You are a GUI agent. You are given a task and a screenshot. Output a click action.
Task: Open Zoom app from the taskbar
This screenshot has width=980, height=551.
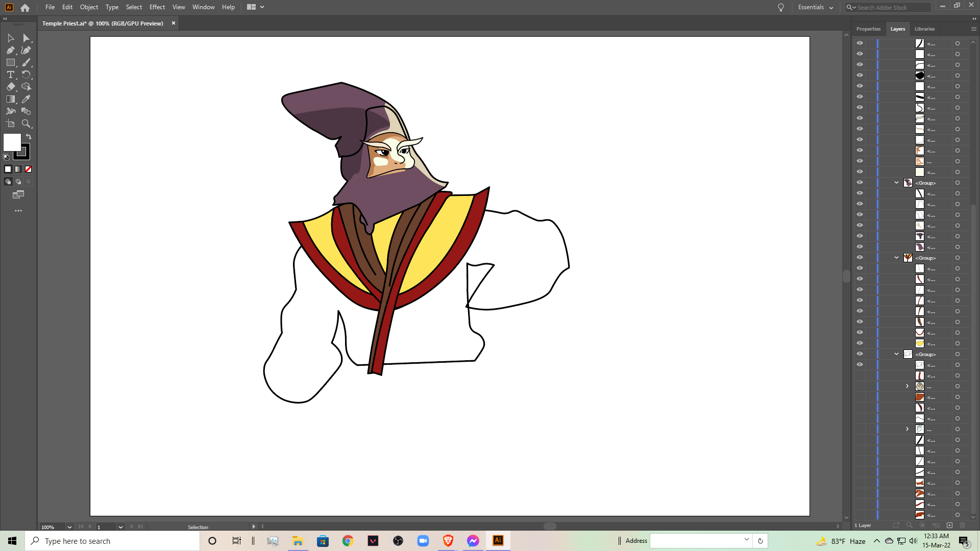pyautogui.click(x=423, y=541)
